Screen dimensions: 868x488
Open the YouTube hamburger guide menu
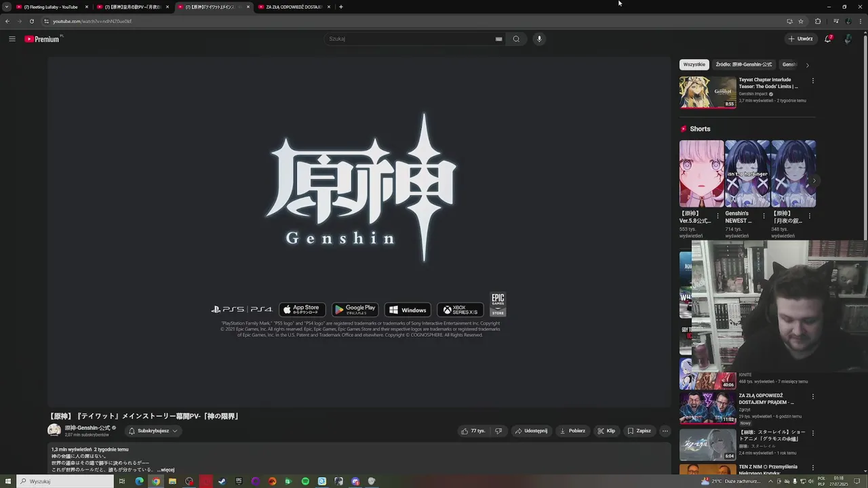click(x=12, y=39)
